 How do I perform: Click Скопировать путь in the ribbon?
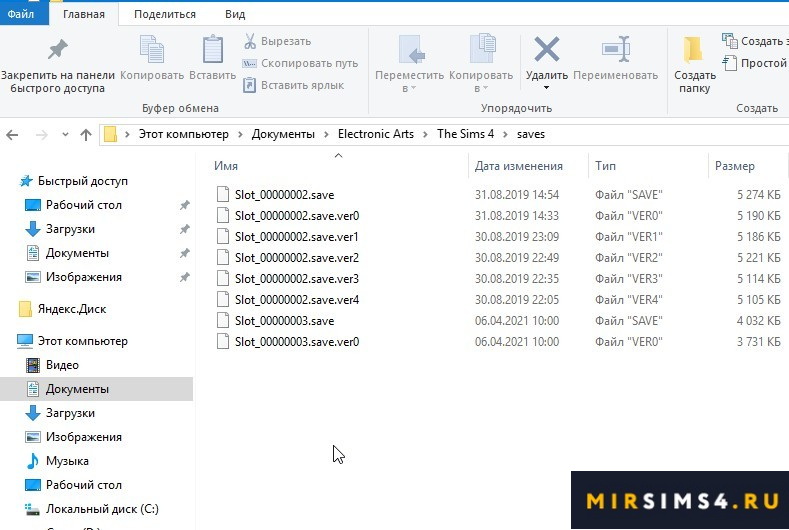point(300,63)
